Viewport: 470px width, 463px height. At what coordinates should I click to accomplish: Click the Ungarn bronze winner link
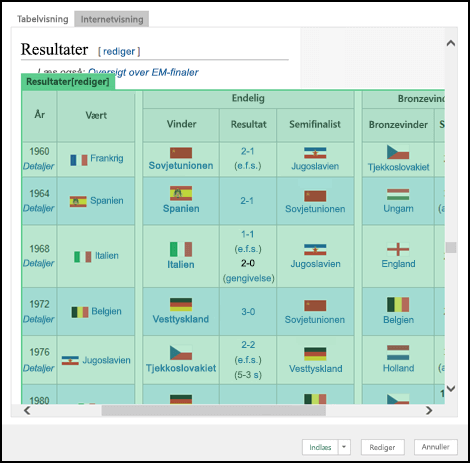coord(398,209)
